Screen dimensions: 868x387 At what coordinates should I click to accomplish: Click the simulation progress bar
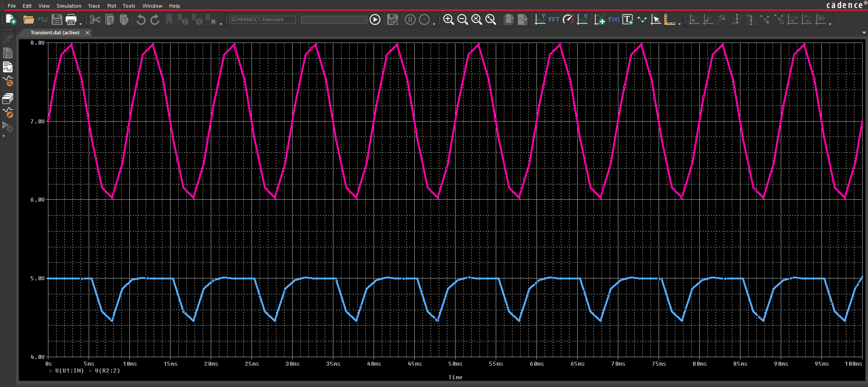coord(334,19)
